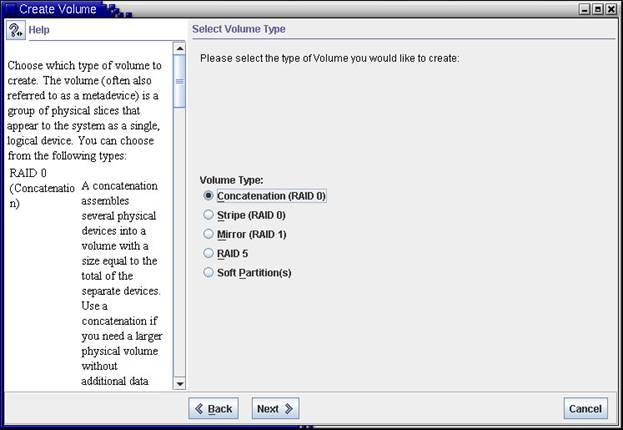The height and width of the screenshot is (430, 623).
Task: Click the Help panel header label
Action: (39, 30)
